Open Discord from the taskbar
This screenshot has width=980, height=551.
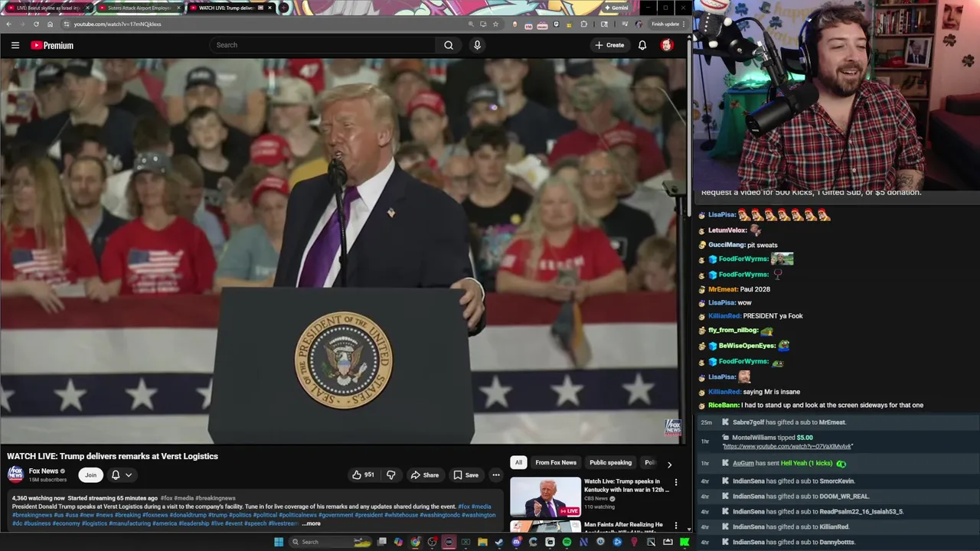click(516, 542)
